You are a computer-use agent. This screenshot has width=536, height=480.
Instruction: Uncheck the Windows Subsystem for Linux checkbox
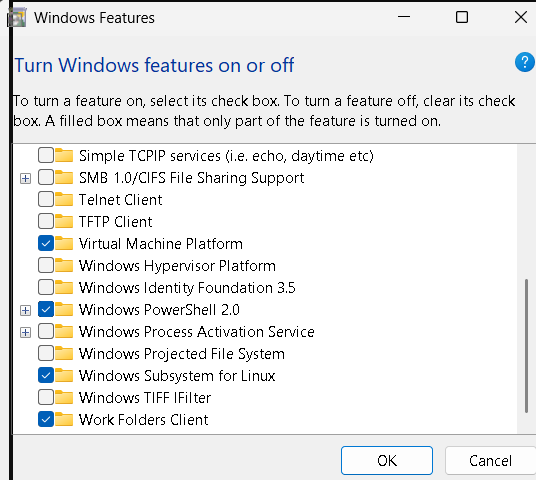tap(46, 375)
